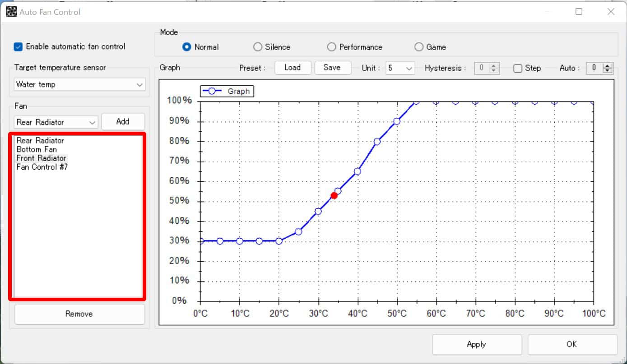Click the graph node at 35°C, 55%

tap(338, 191)
